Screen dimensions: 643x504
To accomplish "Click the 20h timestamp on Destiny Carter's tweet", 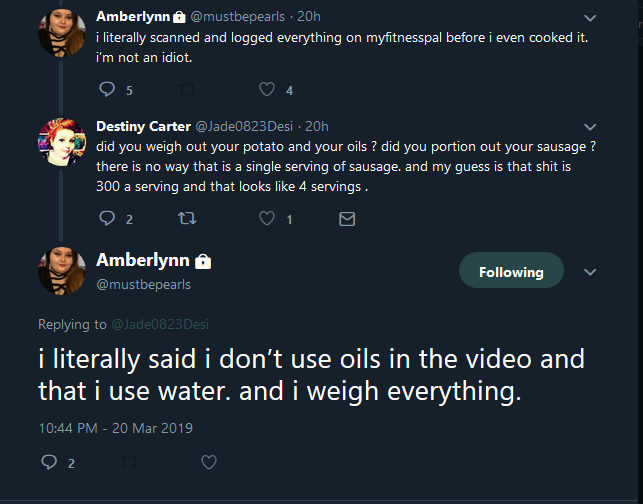I will [317, 126].
